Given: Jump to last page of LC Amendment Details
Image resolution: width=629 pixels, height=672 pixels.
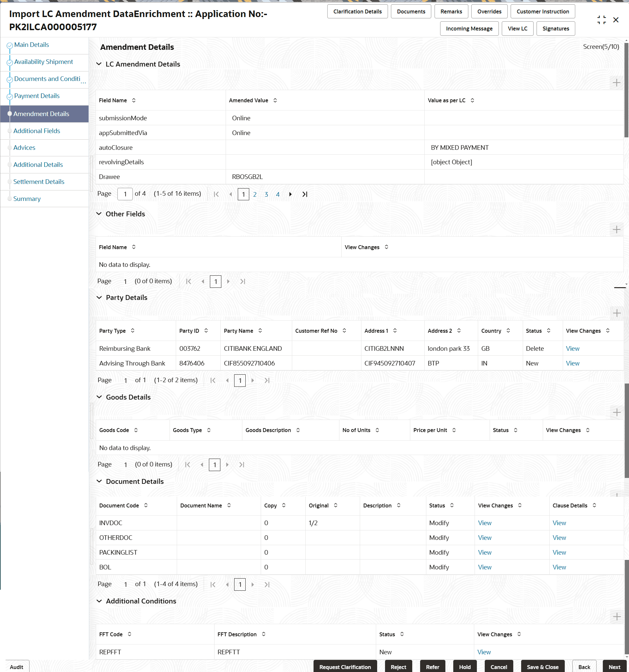Looking at the screenshot, I should pos(304,194).
